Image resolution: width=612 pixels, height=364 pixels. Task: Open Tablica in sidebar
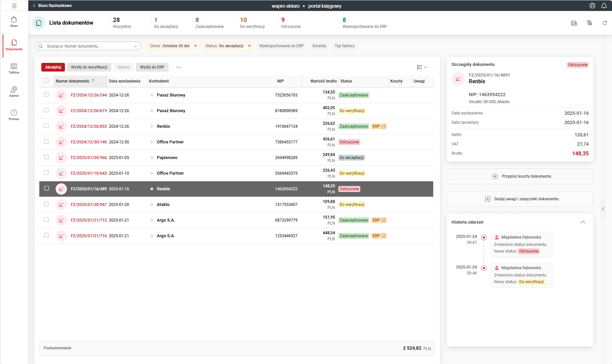click(x=14, y=68)
